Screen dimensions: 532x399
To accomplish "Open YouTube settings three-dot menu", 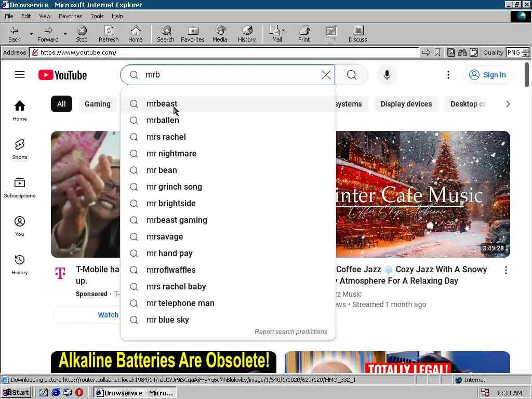I will (448, 75).
